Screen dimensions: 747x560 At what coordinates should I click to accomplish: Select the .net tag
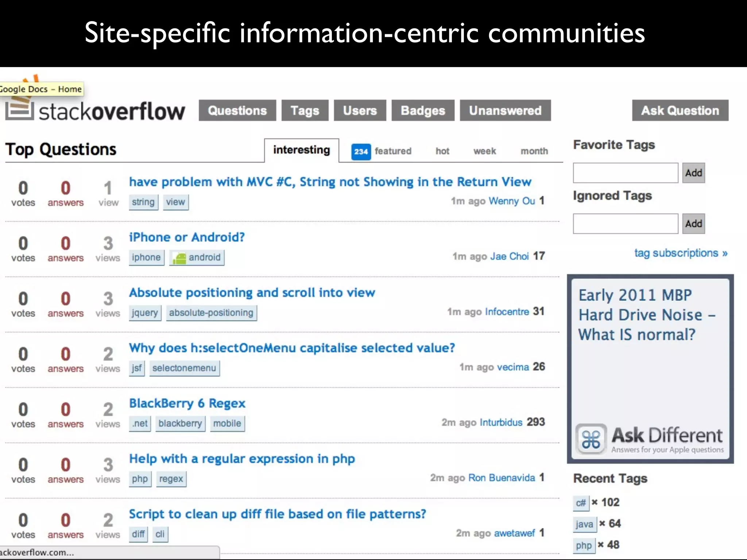click(x=140, y=424)
